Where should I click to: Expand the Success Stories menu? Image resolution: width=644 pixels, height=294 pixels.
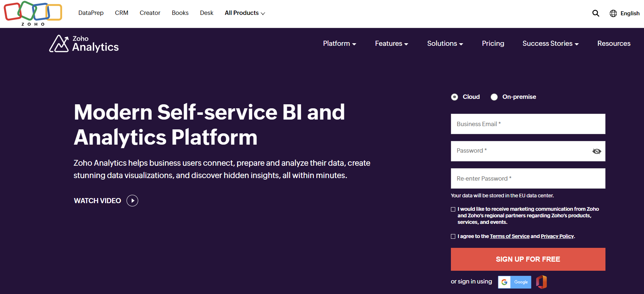(551, 44)
